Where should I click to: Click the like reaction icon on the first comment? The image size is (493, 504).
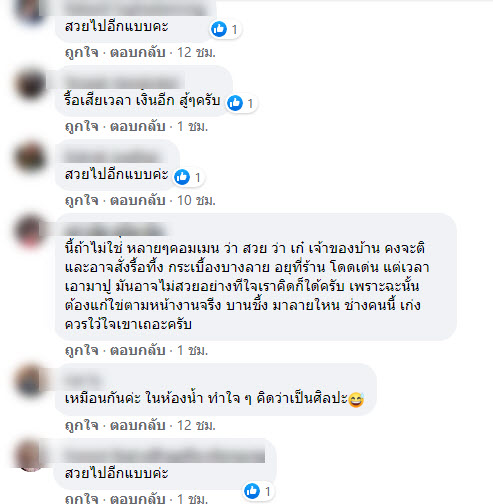[x=219, y=29]
